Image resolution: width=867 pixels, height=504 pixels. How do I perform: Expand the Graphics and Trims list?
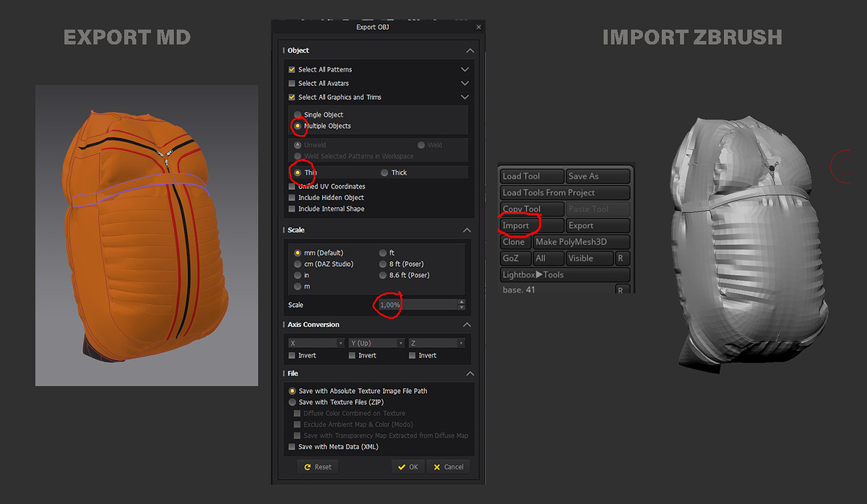click(465, 97)
